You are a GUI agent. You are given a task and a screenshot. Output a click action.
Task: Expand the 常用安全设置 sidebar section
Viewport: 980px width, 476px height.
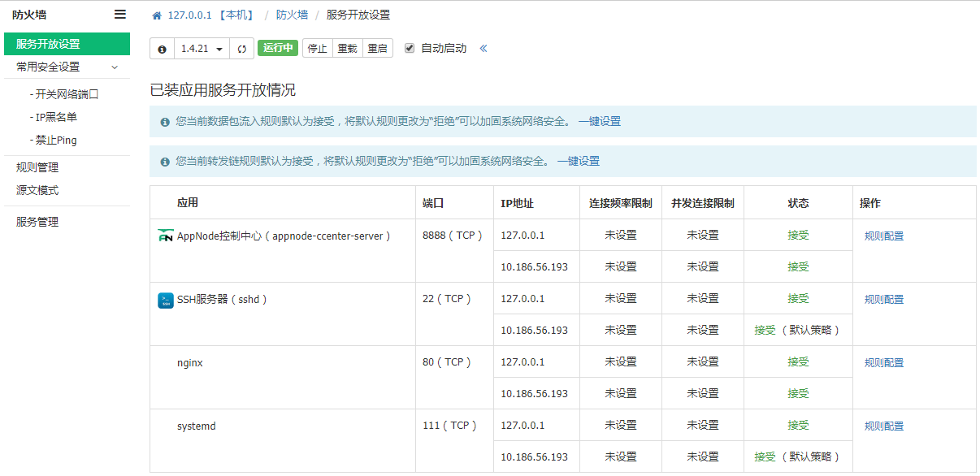67,67
